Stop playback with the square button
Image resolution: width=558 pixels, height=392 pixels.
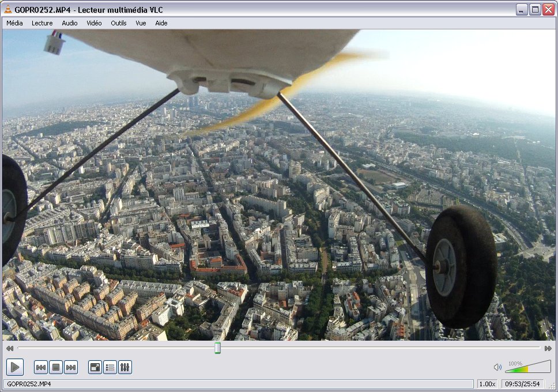(56, 367)
